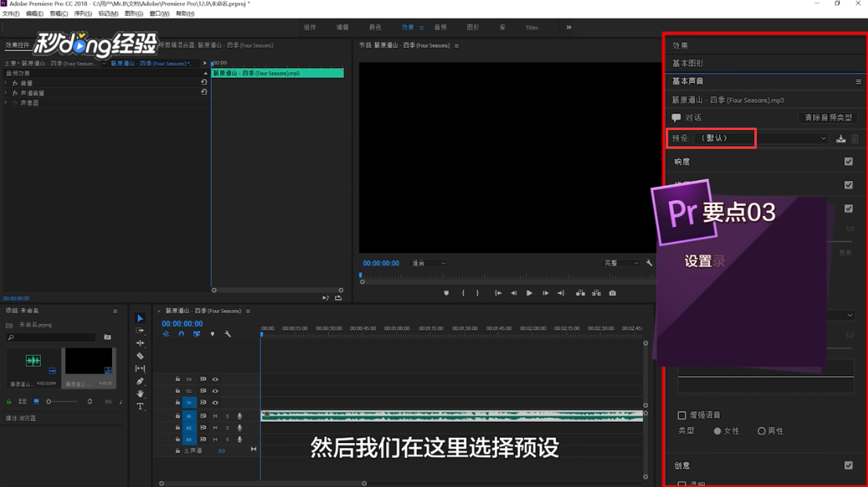Enable the 增强语音 checkbox
The height and width of the screenshot is (487, 868).
tap(682, 415)
